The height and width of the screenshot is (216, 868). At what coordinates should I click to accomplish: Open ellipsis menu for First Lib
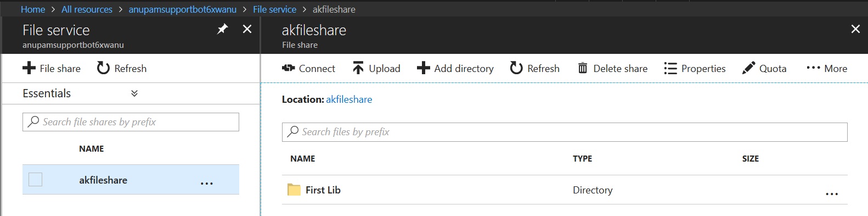[832, 193]
